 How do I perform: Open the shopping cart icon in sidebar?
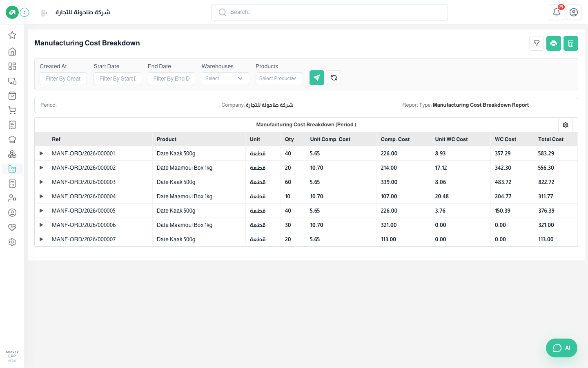[12, 110]
